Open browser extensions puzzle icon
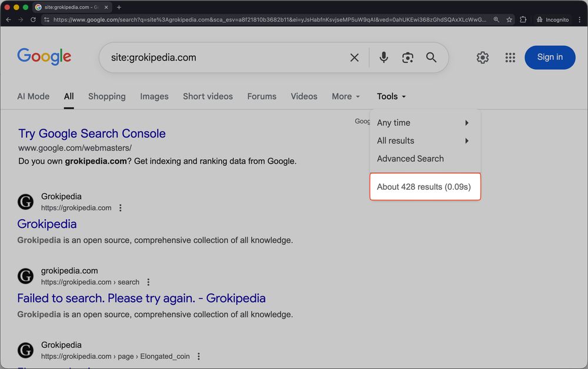The width and height of the screenshot is (588, 369). pyautogui.click(x=523, y=19)
